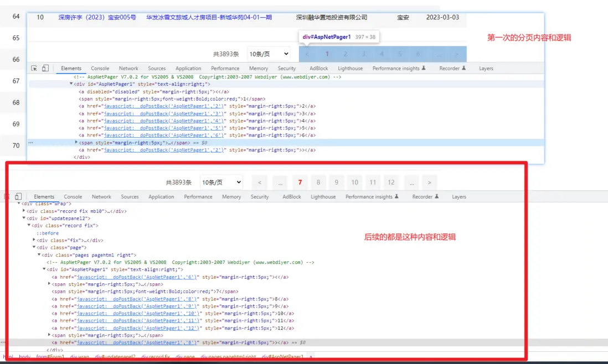
Task: Open Lighthouse tab in upper DevTools
Action: 350,68
